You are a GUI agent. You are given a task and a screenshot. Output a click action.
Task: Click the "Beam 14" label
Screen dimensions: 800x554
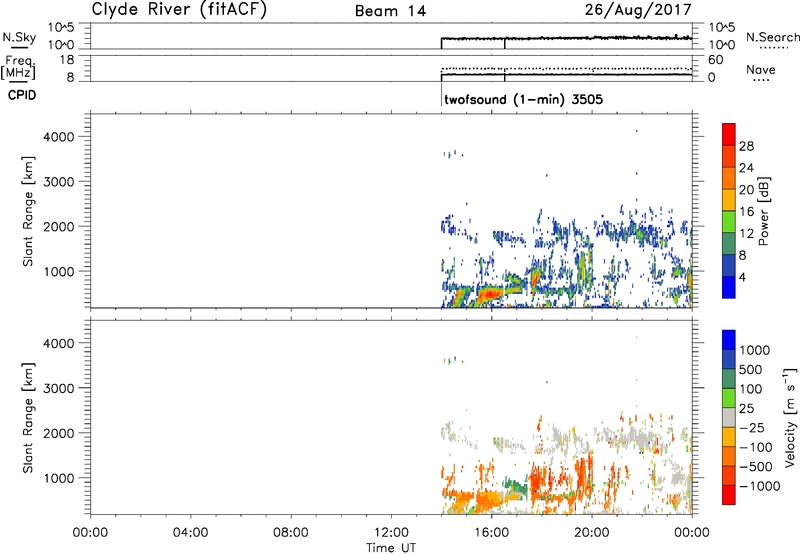(390, 11)
